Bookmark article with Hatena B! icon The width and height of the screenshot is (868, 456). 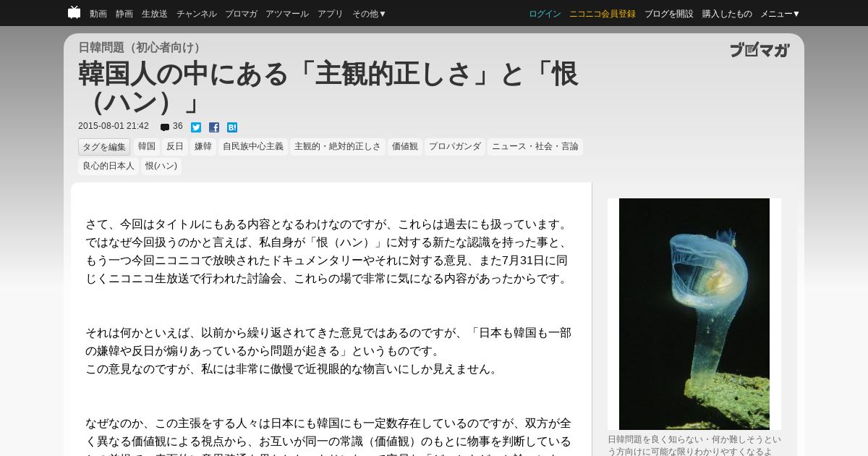[x=232, y=127]
